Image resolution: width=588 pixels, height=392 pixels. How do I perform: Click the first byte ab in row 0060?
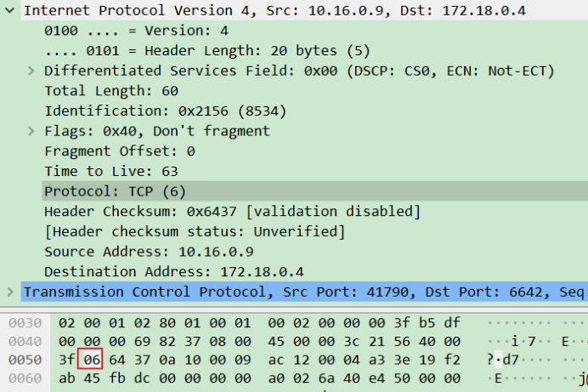[x=66, y=377]
